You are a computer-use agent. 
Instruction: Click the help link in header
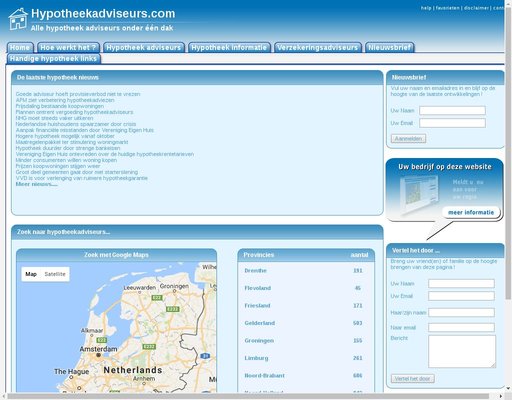(x=426, y=8)
